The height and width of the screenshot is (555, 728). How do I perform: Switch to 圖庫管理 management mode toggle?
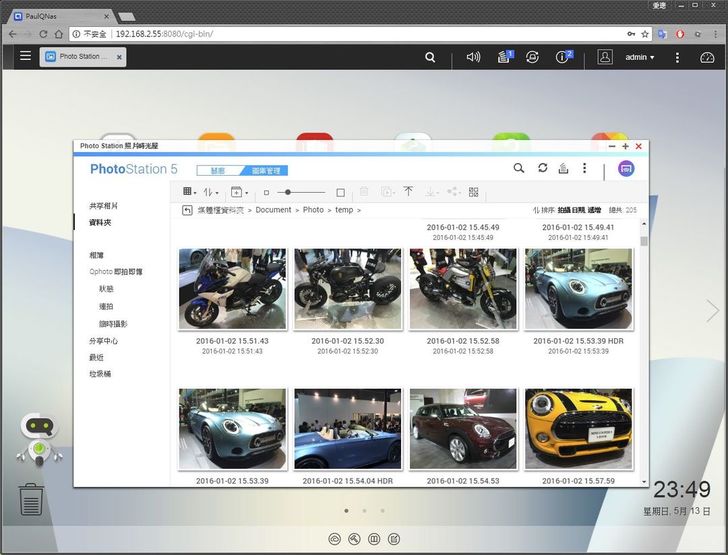(x=268, y=171)
